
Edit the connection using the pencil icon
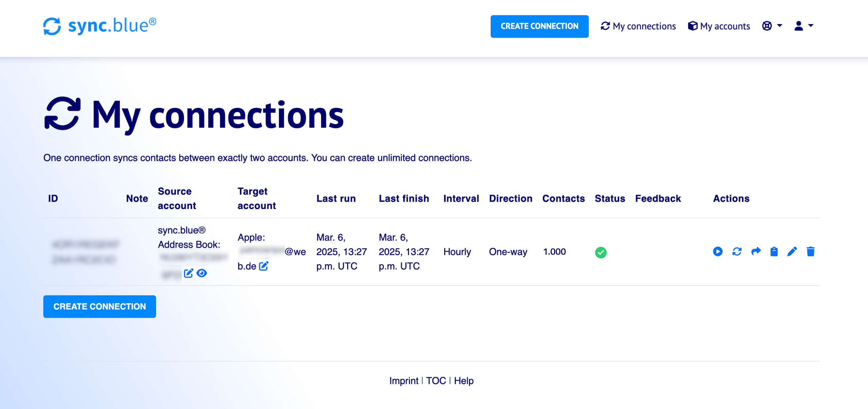(x=792, y=252)
